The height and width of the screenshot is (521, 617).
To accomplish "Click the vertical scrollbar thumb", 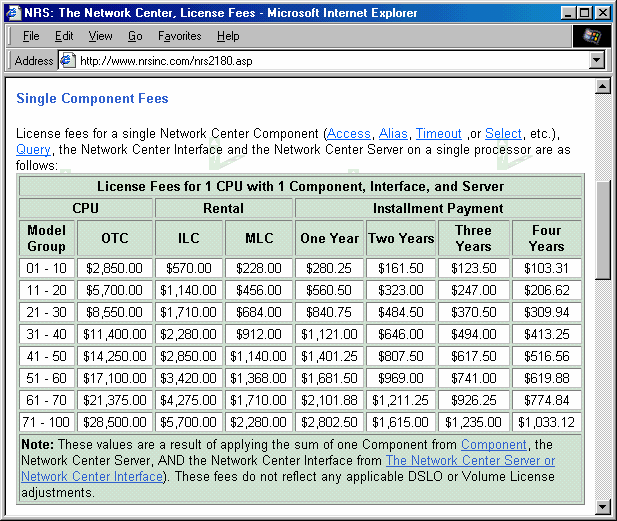I will point(602,230).
